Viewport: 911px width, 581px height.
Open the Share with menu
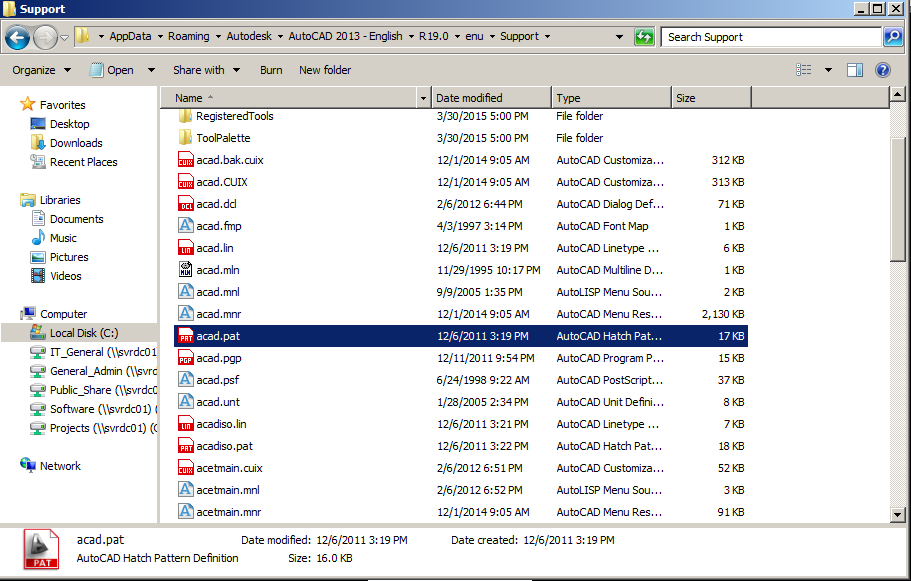[x=206, y=70]
